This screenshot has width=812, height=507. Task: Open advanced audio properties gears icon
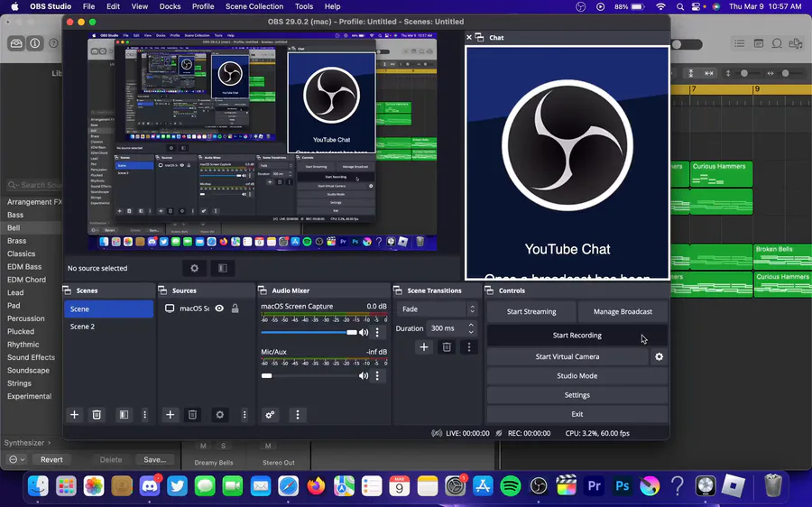(x=270, y=415)
